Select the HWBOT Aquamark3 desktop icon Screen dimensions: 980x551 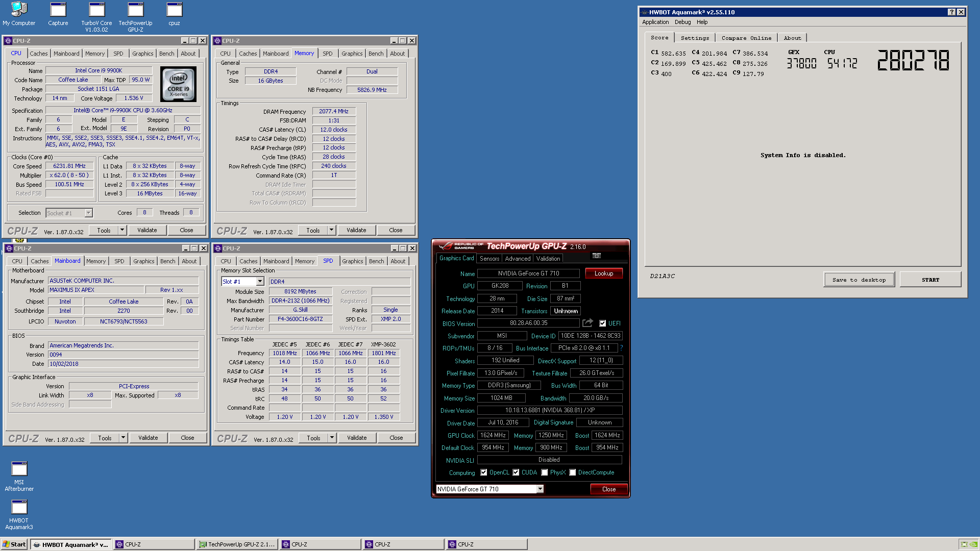(x=19, y=515)
